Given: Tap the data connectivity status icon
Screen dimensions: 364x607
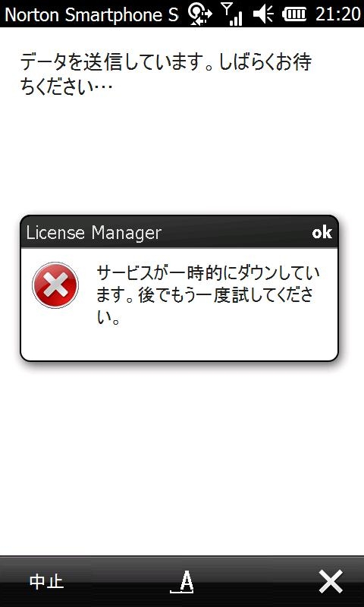Looking at the screenshot, I should coord(199,14).
